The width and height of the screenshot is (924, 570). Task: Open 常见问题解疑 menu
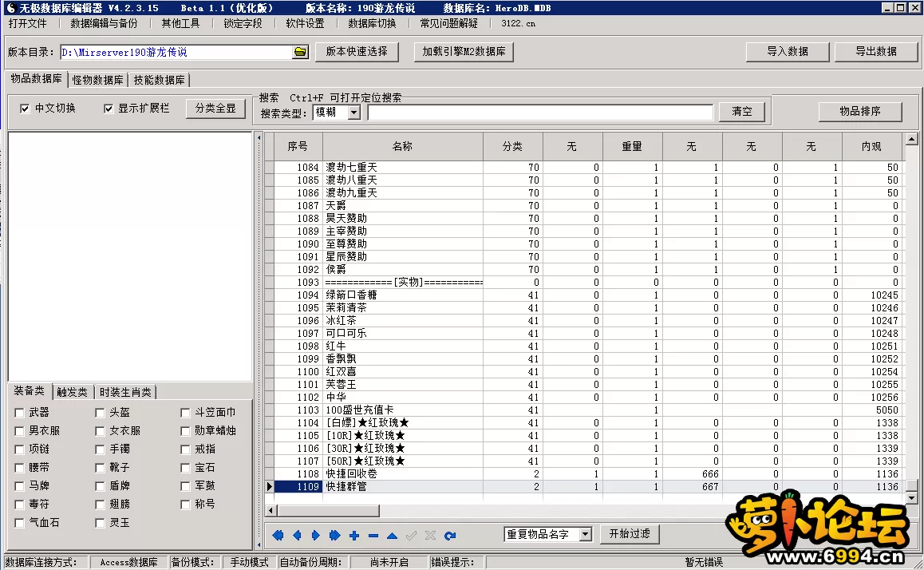click(449, 24)
